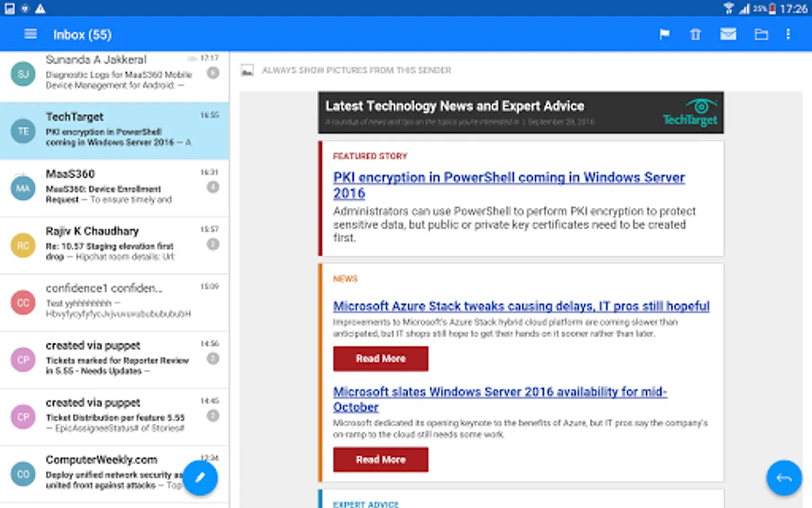Click the NEWS section label

345,279
